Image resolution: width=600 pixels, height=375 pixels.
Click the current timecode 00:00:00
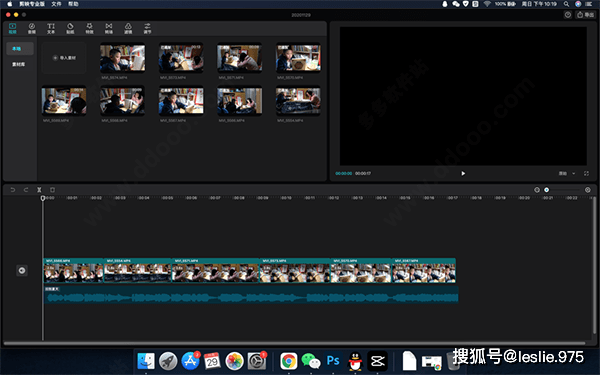(x=343, y=173)
